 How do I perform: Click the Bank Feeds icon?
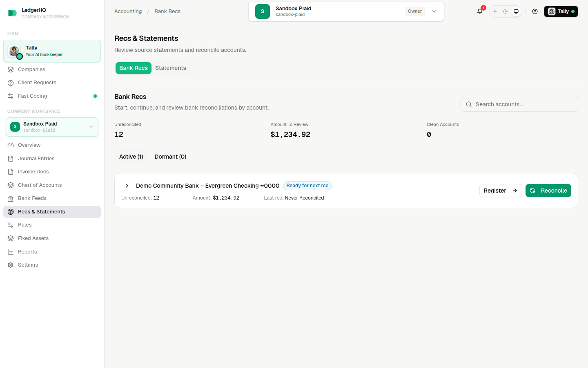pyautogui.click(x=11, y=198)
